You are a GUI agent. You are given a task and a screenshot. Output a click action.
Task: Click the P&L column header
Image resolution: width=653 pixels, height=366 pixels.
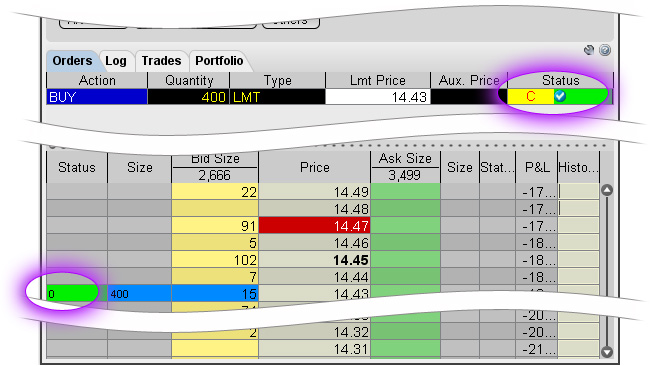pyautogui.click(x=536, y=167)
